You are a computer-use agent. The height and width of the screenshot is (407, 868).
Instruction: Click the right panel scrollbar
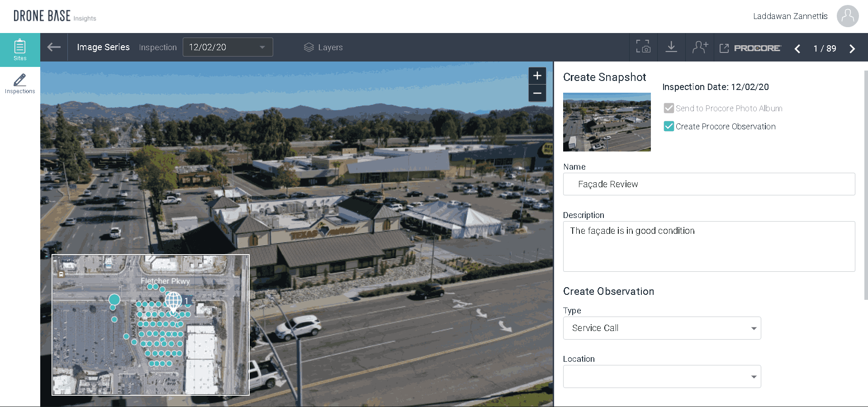tap(866, 185)
